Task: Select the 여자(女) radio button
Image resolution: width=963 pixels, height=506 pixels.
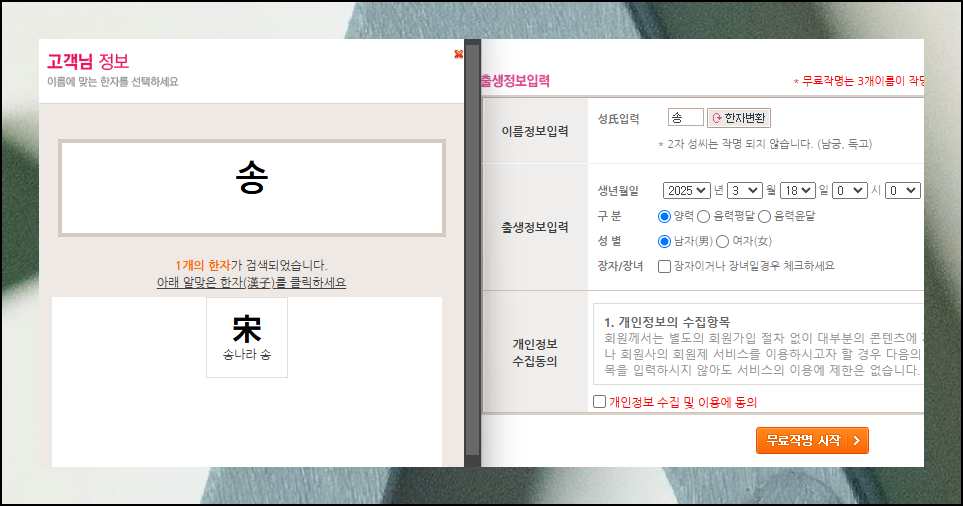Action: coord(722,241)
